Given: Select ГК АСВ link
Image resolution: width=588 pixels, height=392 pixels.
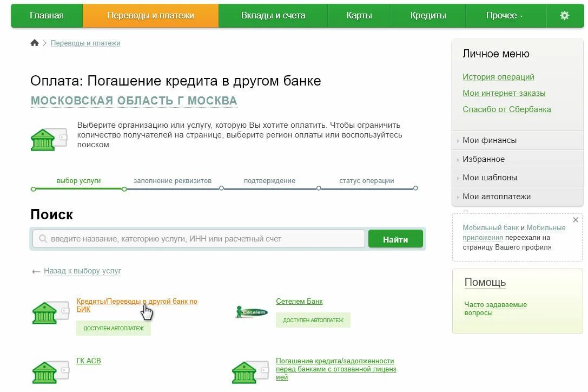Looking at the screenshot, I should tap(89, 361).
